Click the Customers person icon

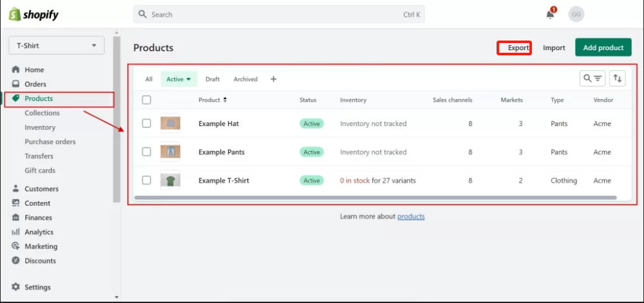(x=15, y=188)
